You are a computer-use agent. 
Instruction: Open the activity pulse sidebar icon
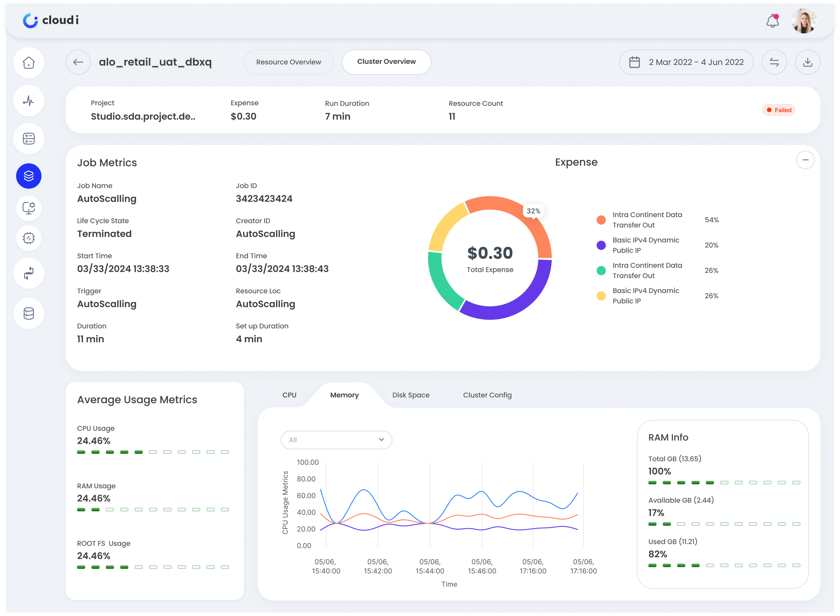(x=29, y=101)
